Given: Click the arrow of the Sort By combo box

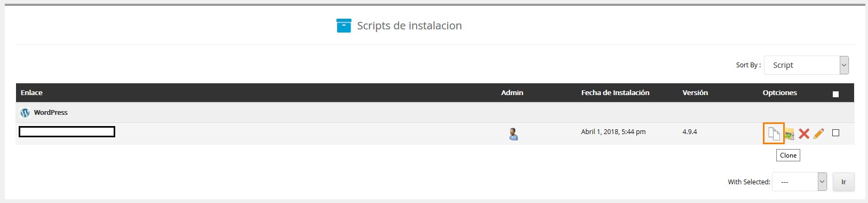Looking at the screenshot, I should (844, 65).
